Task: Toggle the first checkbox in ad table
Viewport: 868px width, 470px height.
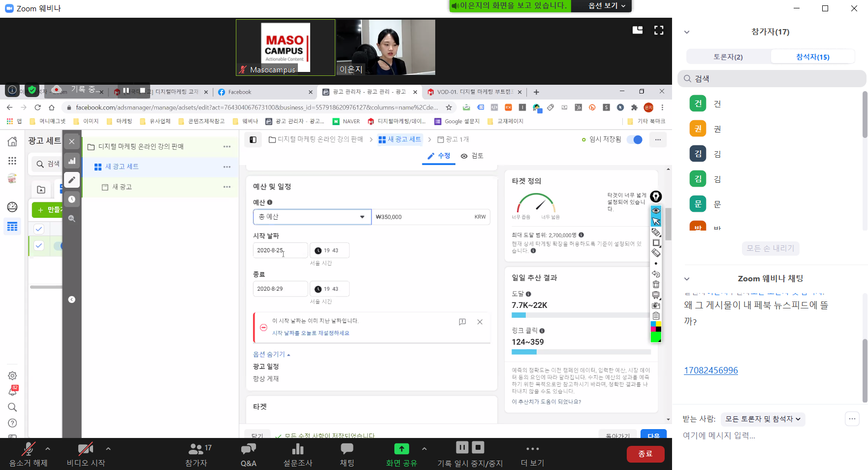Action: click(39, 229)
